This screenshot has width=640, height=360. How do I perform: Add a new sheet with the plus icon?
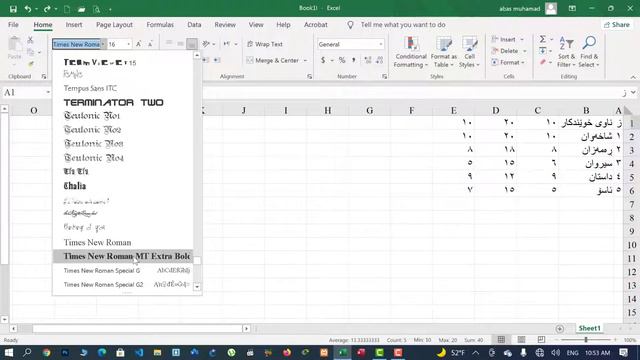[560, 329]
